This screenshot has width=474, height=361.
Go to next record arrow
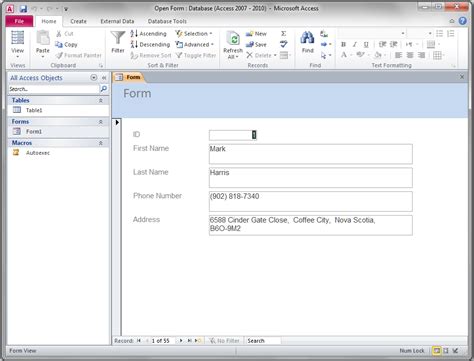[x=181, y=341]
